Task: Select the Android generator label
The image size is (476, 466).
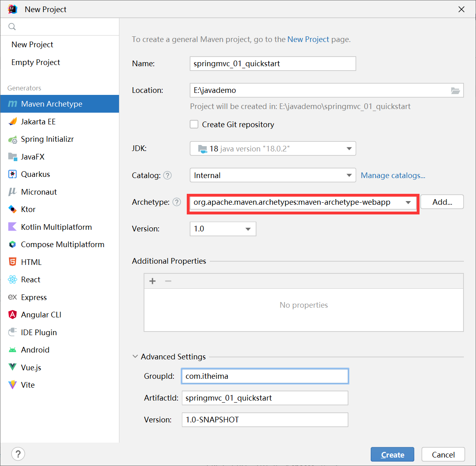Action: pyautogui.click(x=35, y=350)
